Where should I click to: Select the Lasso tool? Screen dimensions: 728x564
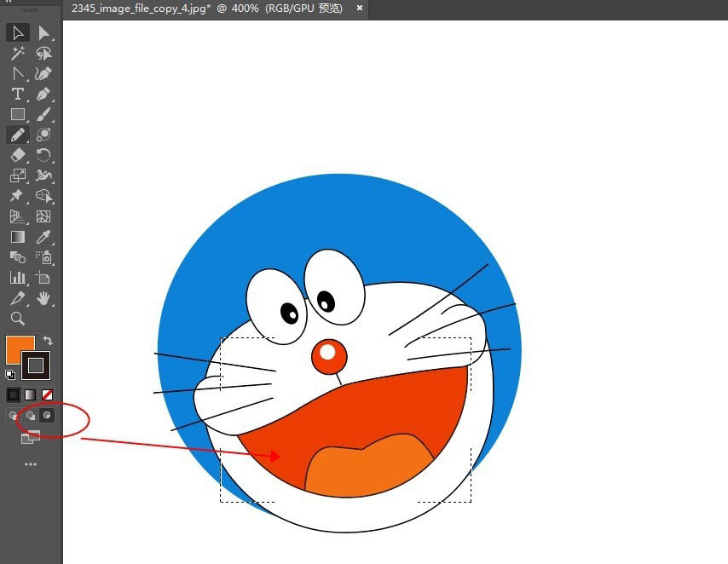tap(43, 54)
